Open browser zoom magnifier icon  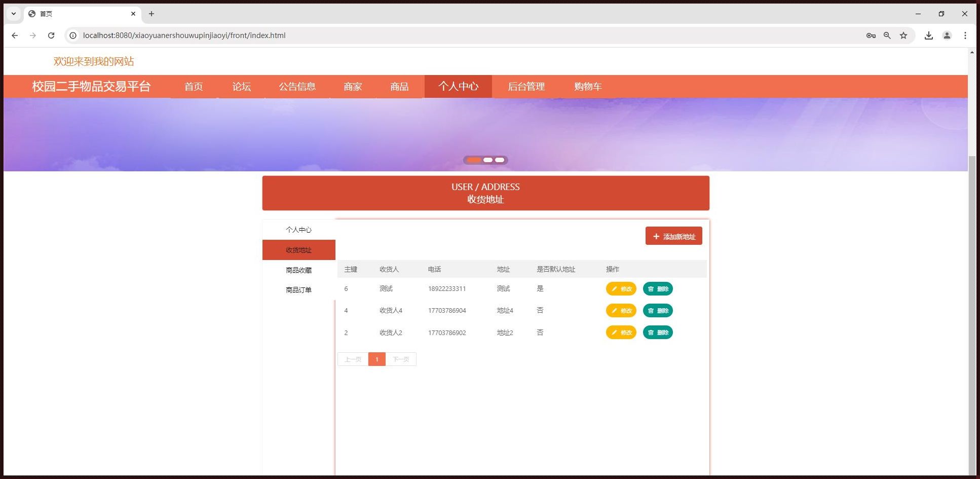887,35
